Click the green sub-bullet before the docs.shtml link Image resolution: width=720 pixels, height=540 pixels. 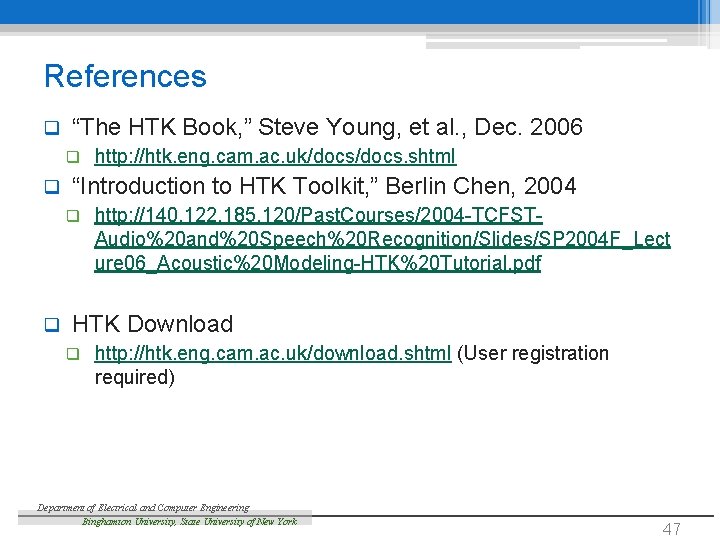(x=73, y=157)
